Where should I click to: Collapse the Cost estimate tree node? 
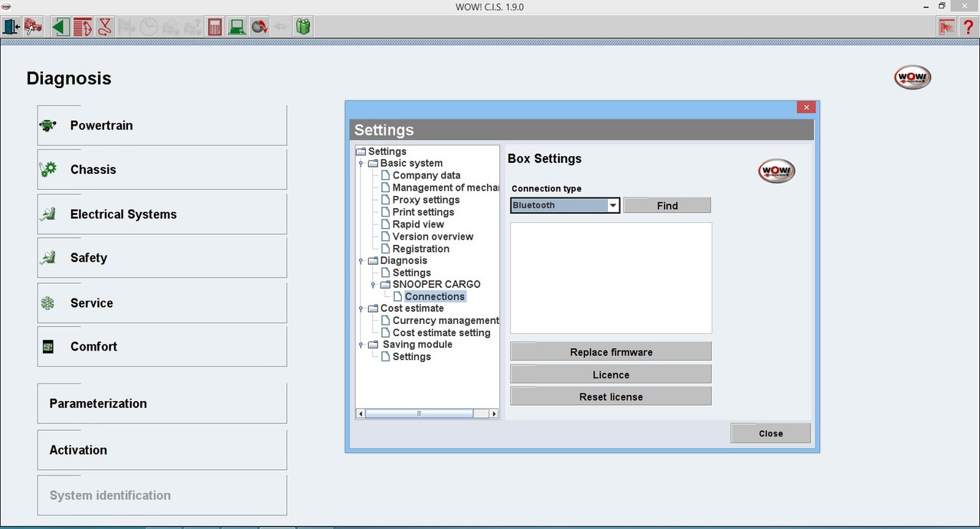[x=361, y=309]
